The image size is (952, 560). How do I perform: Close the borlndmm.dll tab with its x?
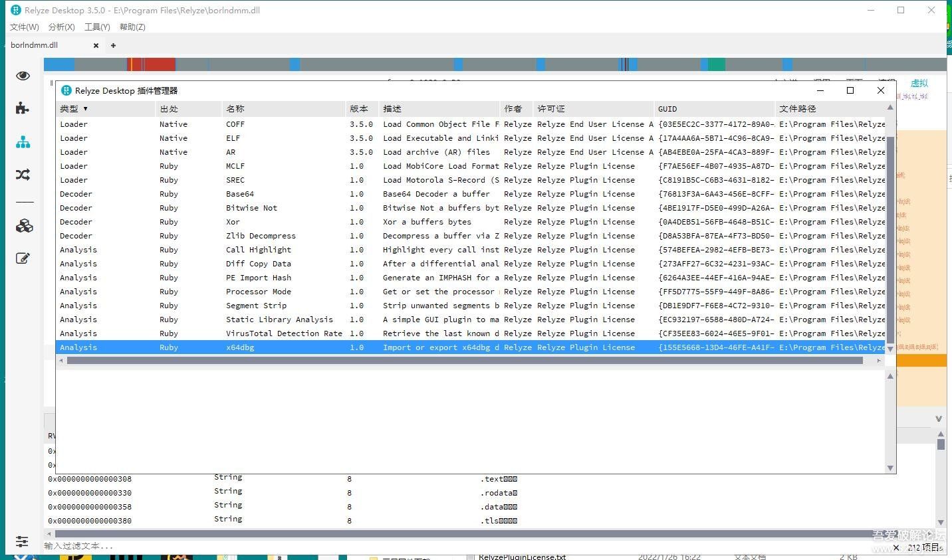pyautogui.click(x=96, y=46)
